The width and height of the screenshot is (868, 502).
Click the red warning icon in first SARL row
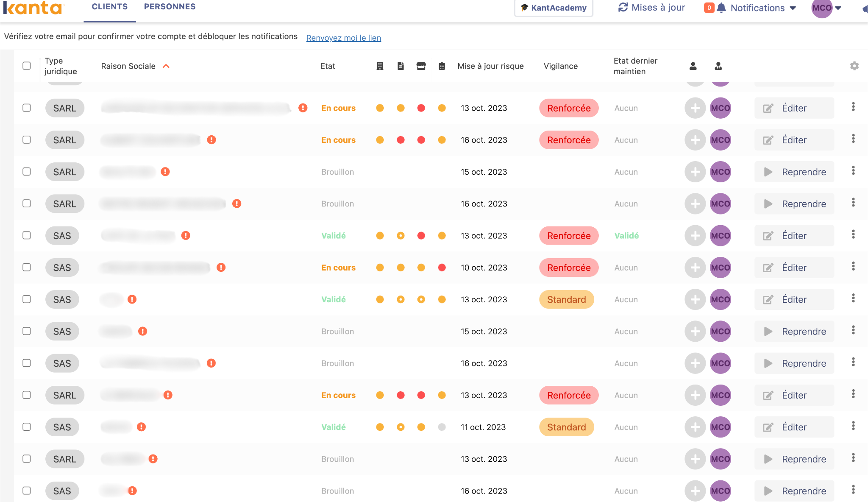coord(303,108)
